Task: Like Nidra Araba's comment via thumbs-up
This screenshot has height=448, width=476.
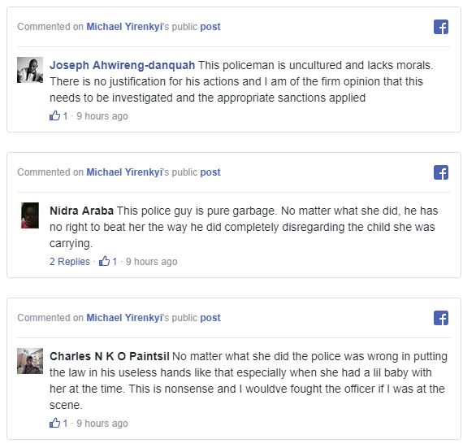Action: click(x=105, y=261)
